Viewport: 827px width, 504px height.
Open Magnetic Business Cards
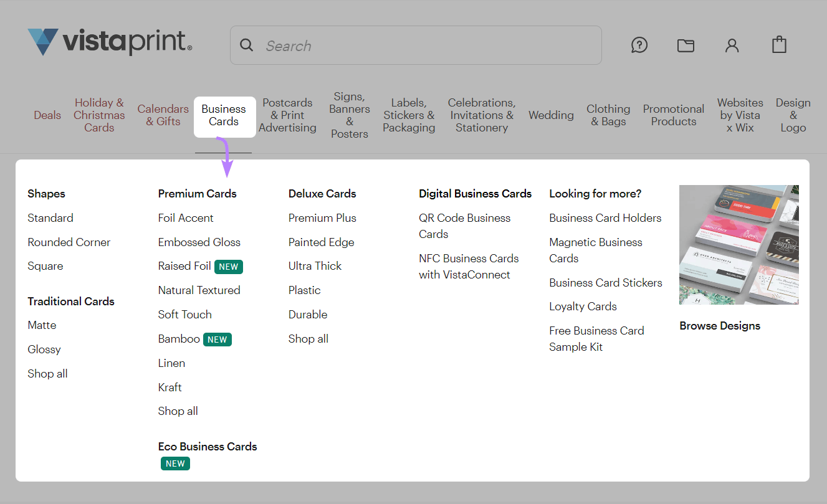[595, 250]
